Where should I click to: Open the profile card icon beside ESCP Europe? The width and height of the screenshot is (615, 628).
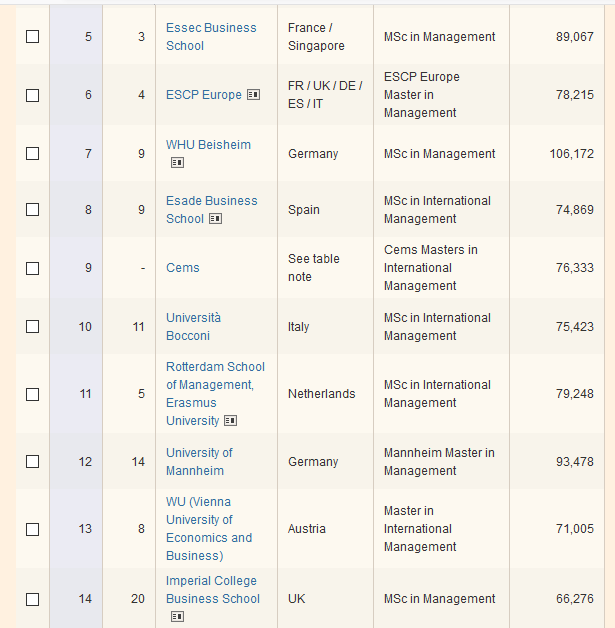pos(253,95)
